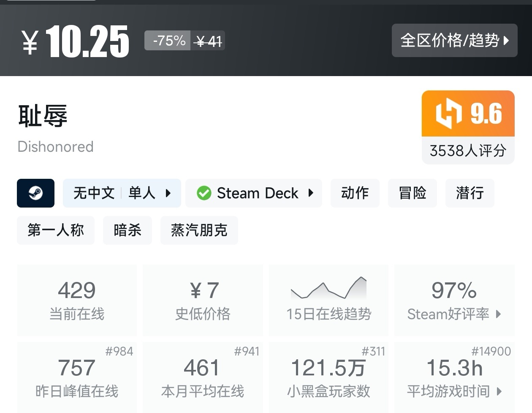Click the 3538人评分 rating count
Image resolution: width=532 pixels, height=413 pixels.
468,150
